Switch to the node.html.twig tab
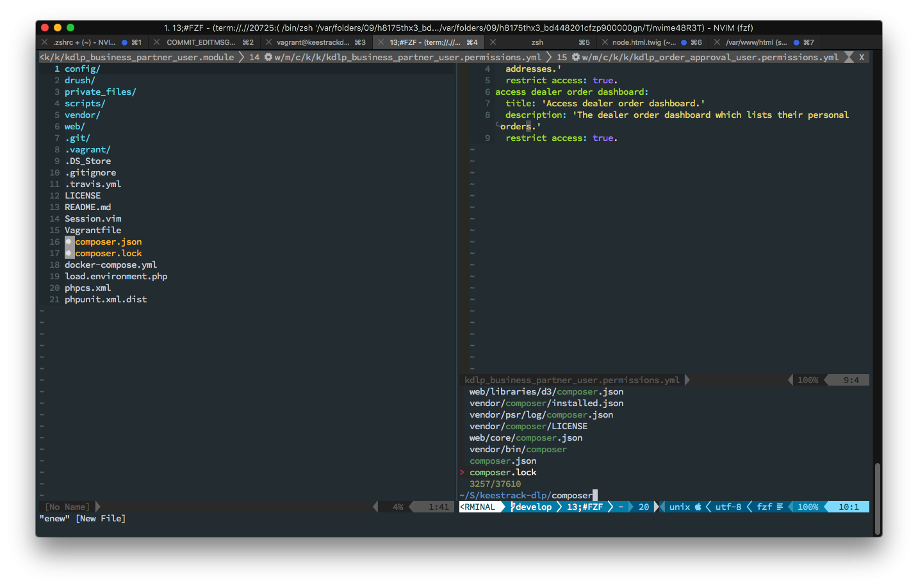918x588 pixels. pos(653,42)
